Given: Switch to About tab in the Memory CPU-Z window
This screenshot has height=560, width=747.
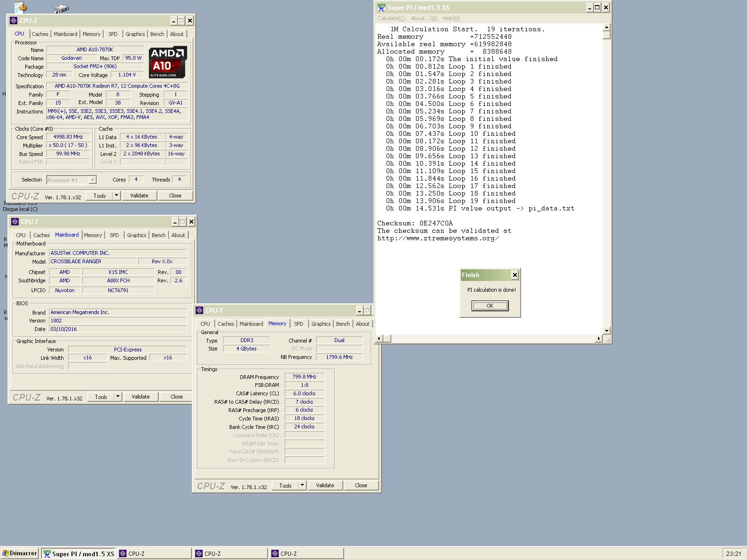Looking at the screenshot, I should tap(363, 324).
